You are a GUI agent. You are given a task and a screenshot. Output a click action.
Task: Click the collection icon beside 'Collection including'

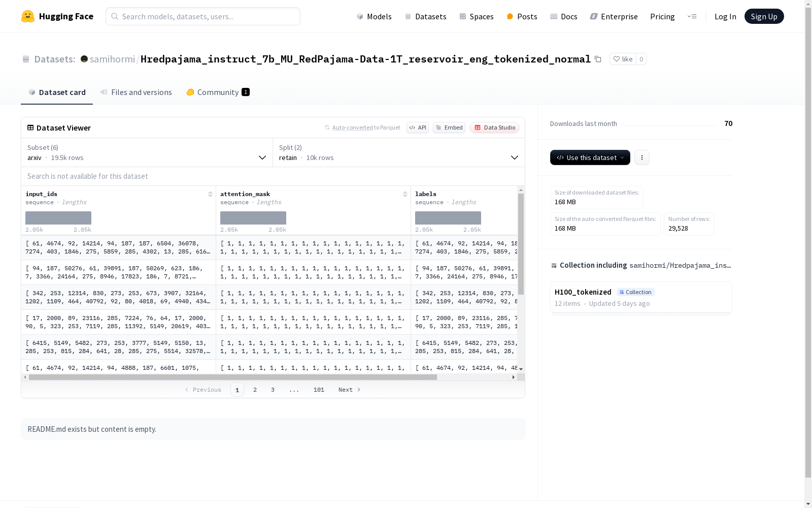click(554, 265)
